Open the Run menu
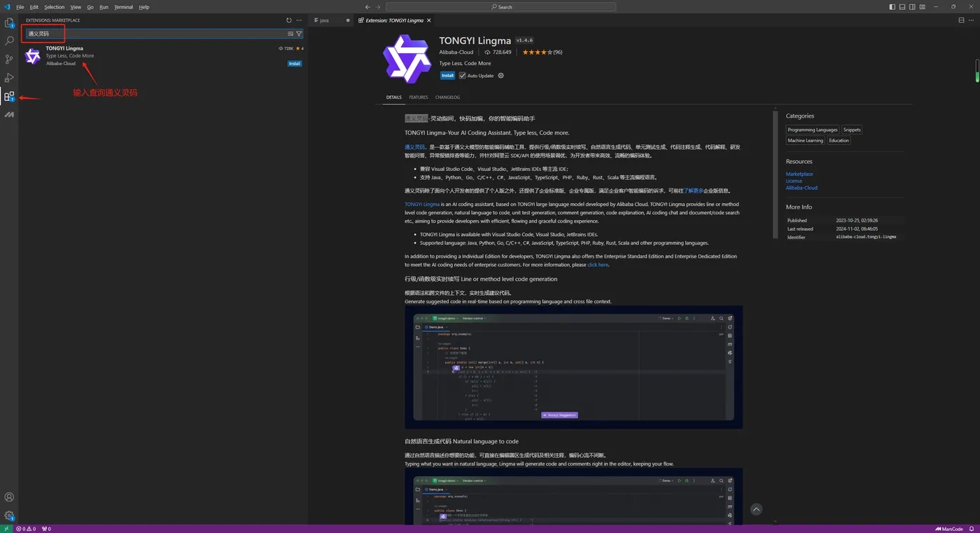The height and width of the screenshot is (533, 980). tap(104, 7)
